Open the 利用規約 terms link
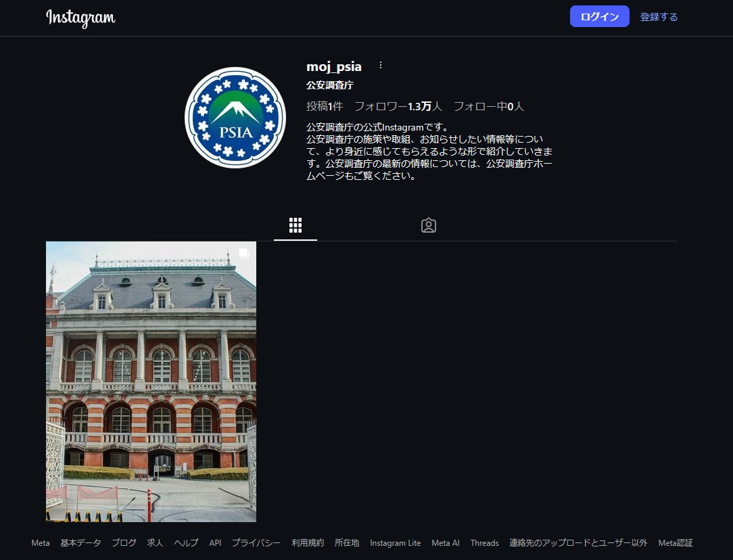The width and height of the screenshot is (733, 560). [308, 543]
